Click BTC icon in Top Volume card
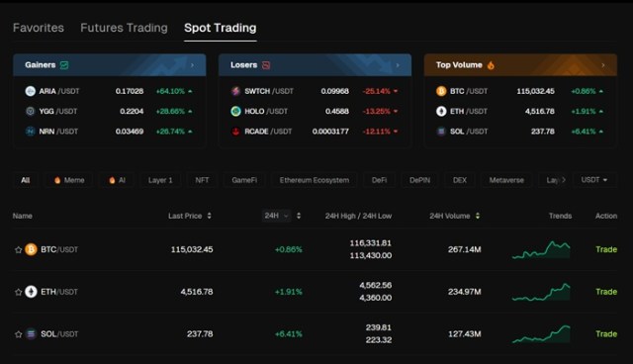Screen dimensions: 633x364 click(x=441, y=91)
